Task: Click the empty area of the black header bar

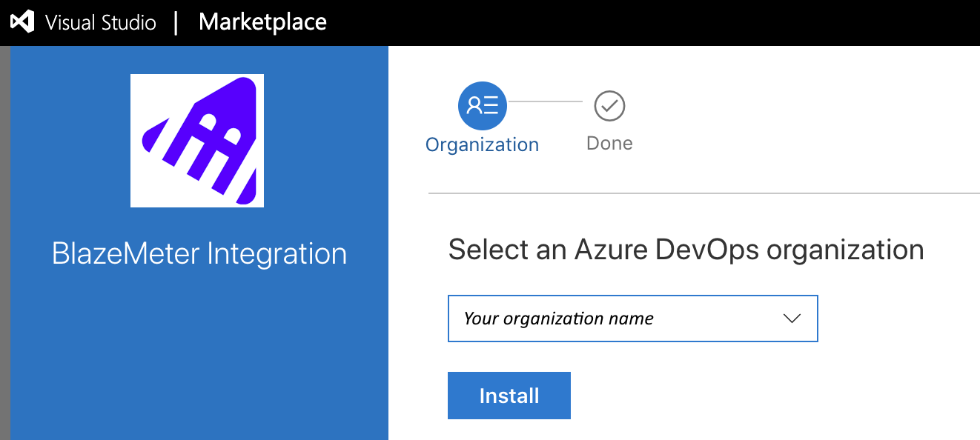Action: (652, 22)
